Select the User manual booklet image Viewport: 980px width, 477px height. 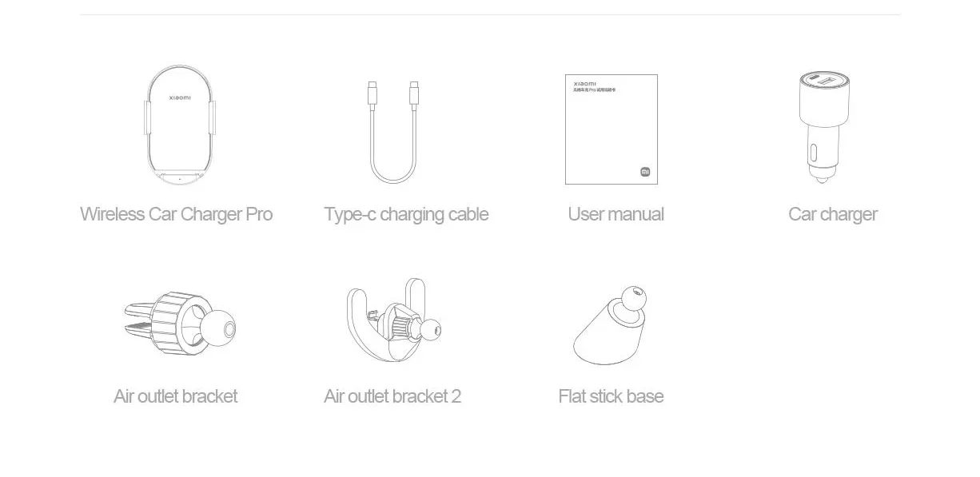tap(612, 129)
